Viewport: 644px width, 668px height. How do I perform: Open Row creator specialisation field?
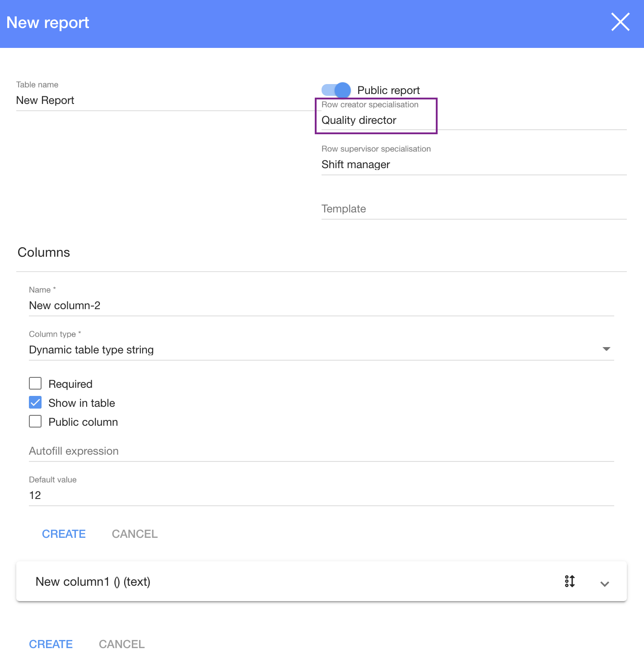376,120
